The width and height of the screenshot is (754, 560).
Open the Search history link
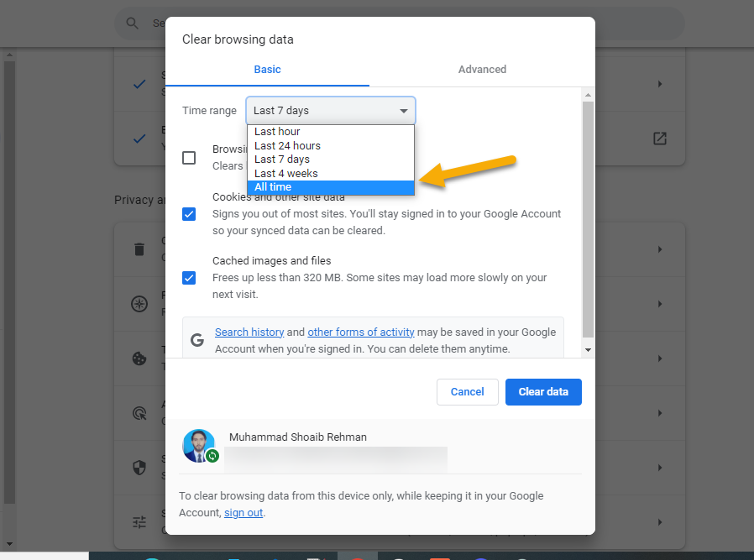(249, 332)
